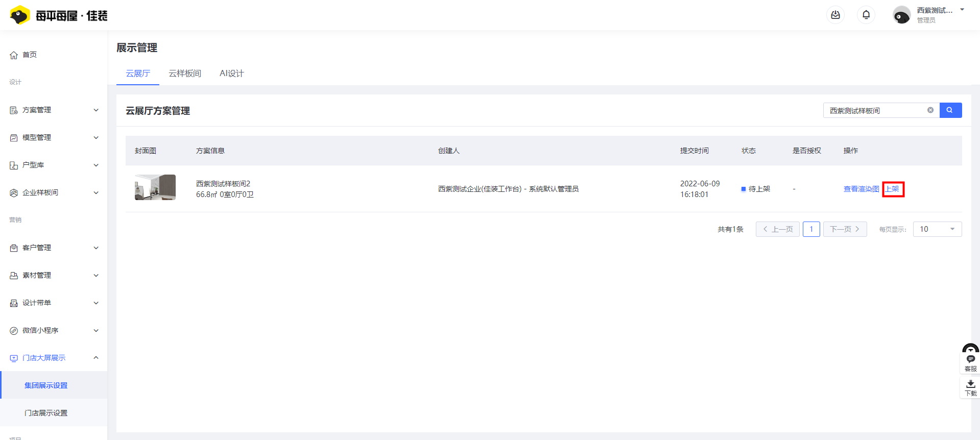980x440 pixels.
Task: Click the 下载 download icon
Action: [970, 388]
